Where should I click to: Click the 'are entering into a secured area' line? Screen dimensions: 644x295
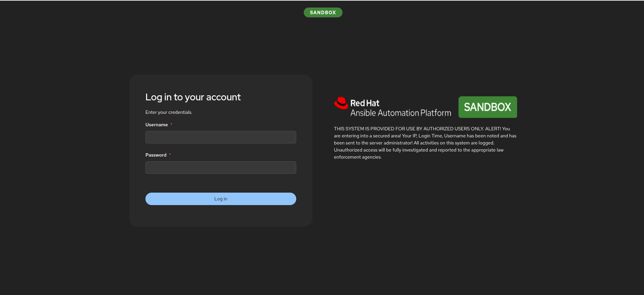[425, 136]
